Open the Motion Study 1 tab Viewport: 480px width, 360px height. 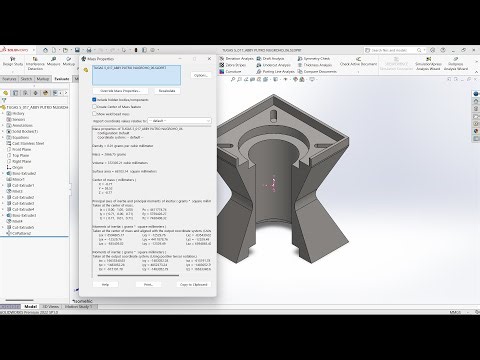(x=78, y=306)
